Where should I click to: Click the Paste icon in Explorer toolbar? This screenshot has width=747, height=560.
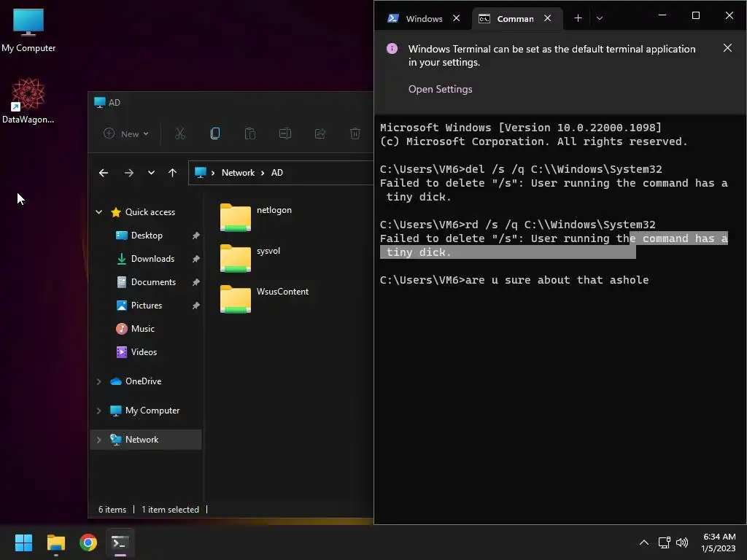pos(250,134)
